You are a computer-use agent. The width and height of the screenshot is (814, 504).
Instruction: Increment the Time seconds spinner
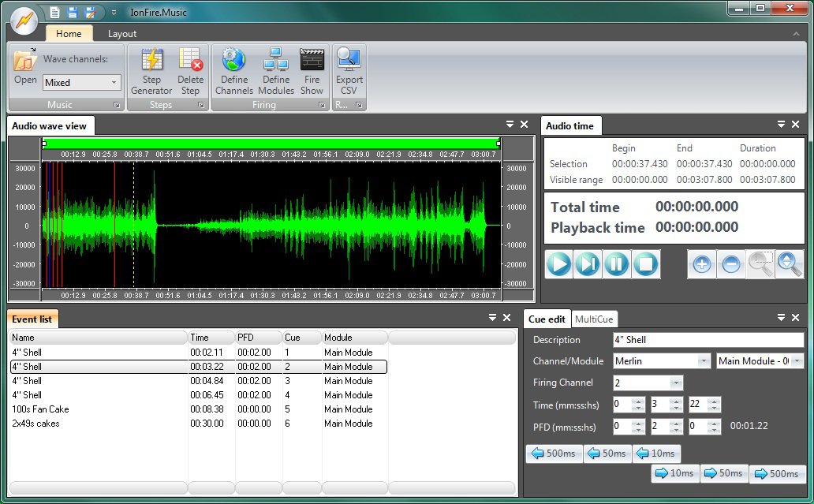coord(676,401)
